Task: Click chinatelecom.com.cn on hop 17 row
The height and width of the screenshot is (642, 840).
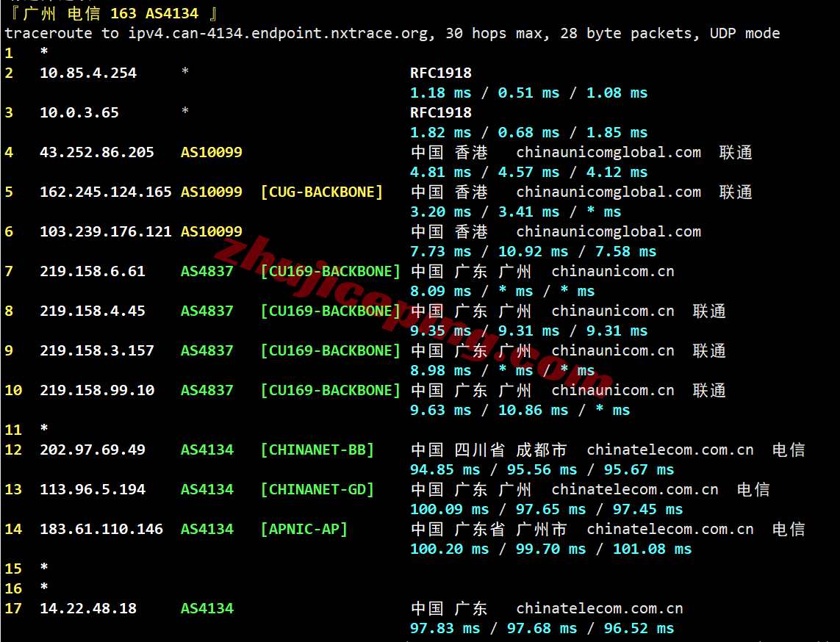Action: [x=600, y=607]
